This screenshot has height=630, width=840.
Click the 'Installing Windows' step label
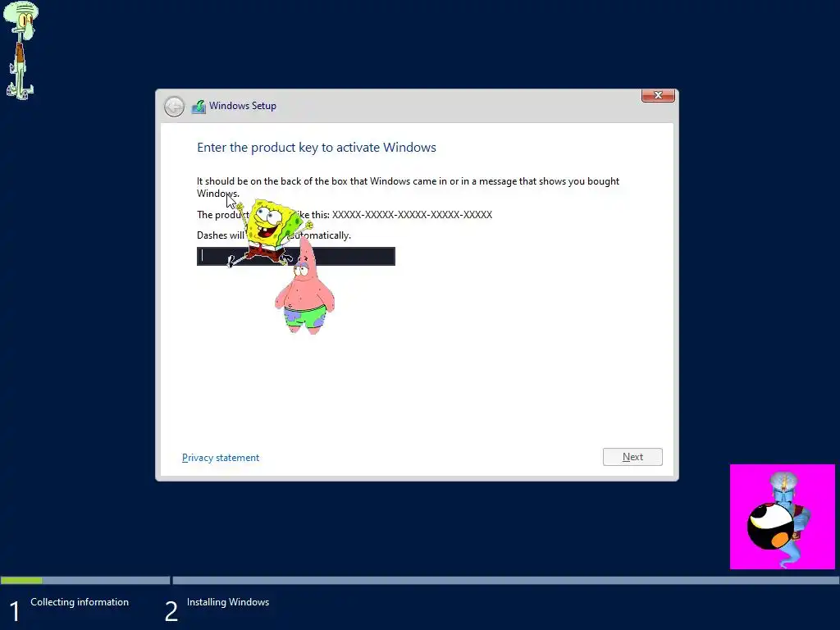point(228,602)
